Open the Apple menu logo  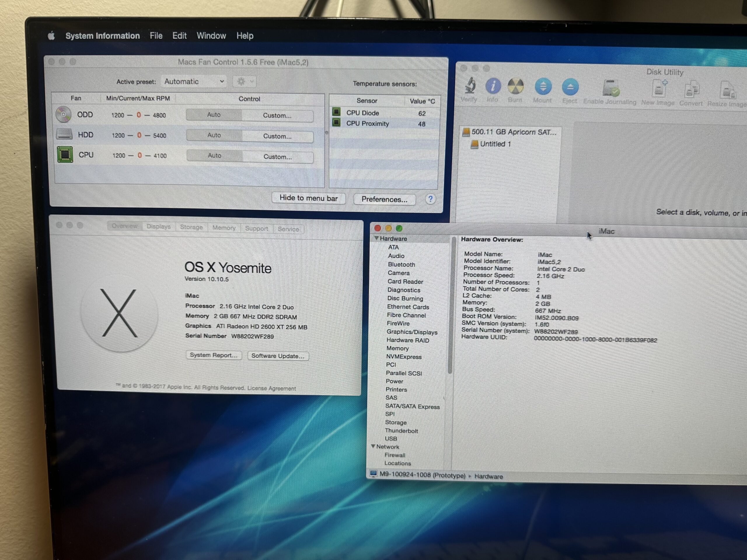(x=51, y=36)
